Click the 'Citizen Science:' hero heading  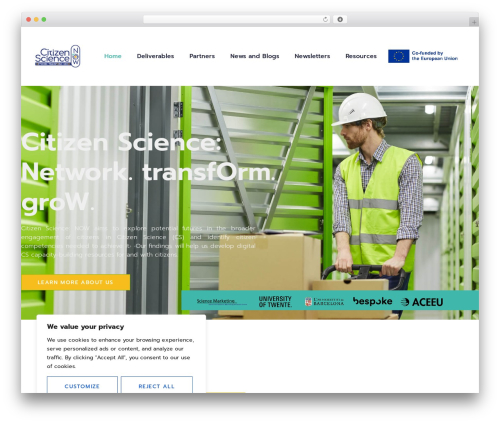[x=121, y=142]
